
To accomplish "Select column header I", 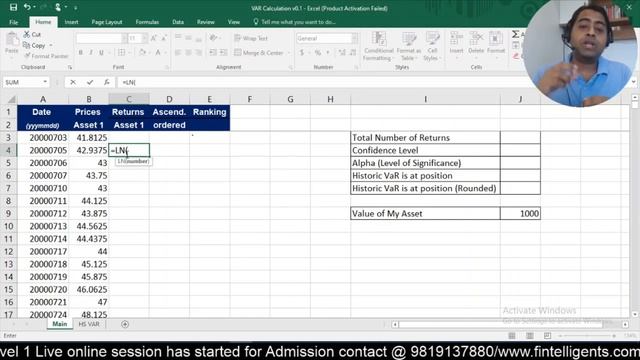I will [425, 99].
